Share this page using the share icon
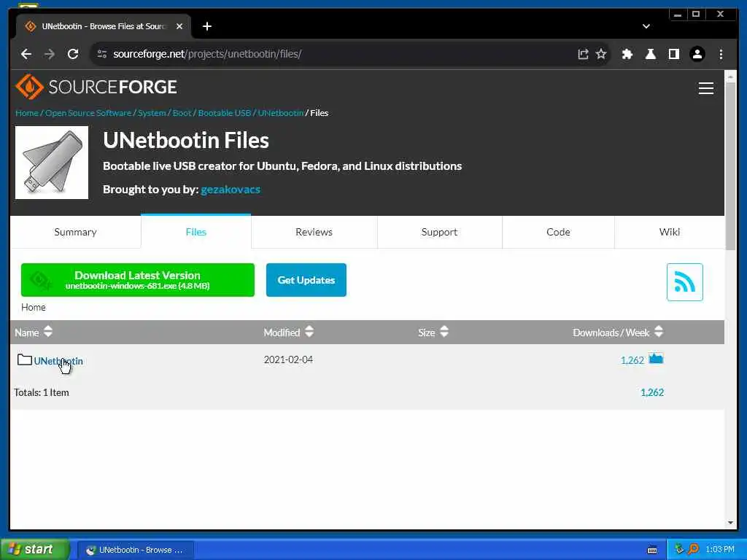This screenshot has width=747, height=560. (583, 54)
